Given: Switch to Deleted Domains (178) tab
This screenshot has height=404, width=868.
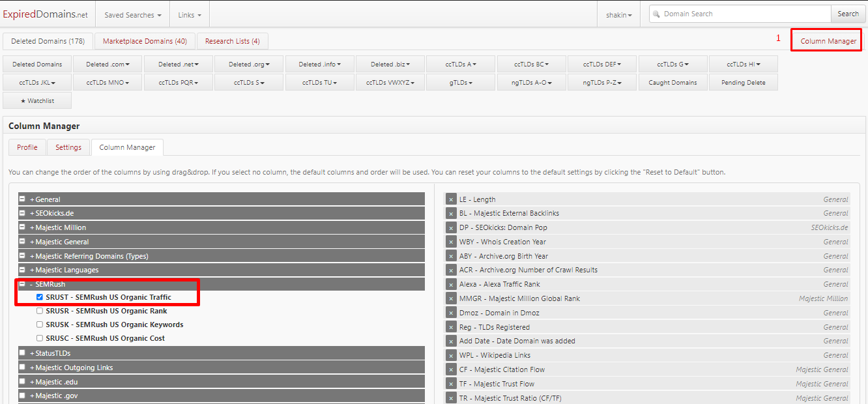Looking at the screenshot, I should pos(48,41).
